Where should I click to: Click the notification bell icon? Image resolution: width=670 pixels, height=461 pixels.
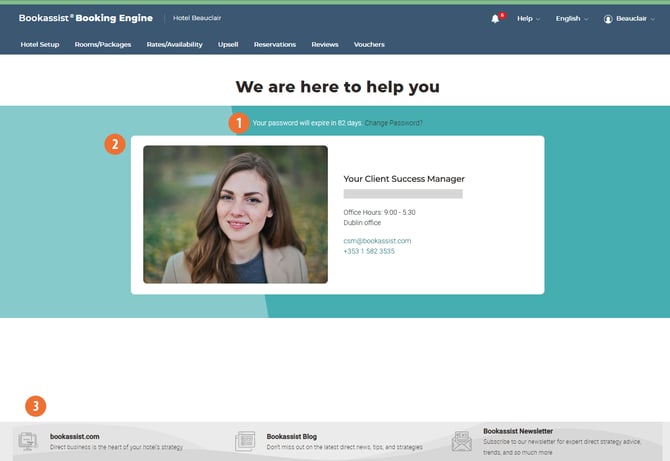coord(495,19)
